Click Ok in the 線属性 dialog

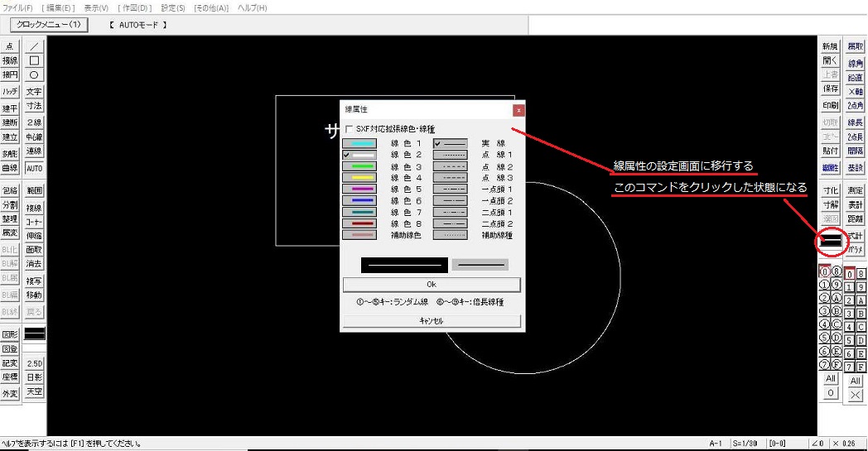[x=432, y=285]
